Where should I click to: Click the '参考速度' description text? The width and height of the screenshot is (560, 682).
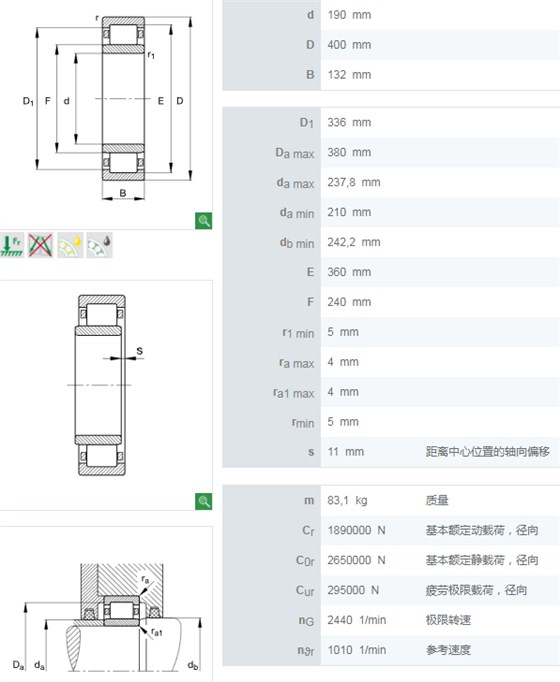448,650
